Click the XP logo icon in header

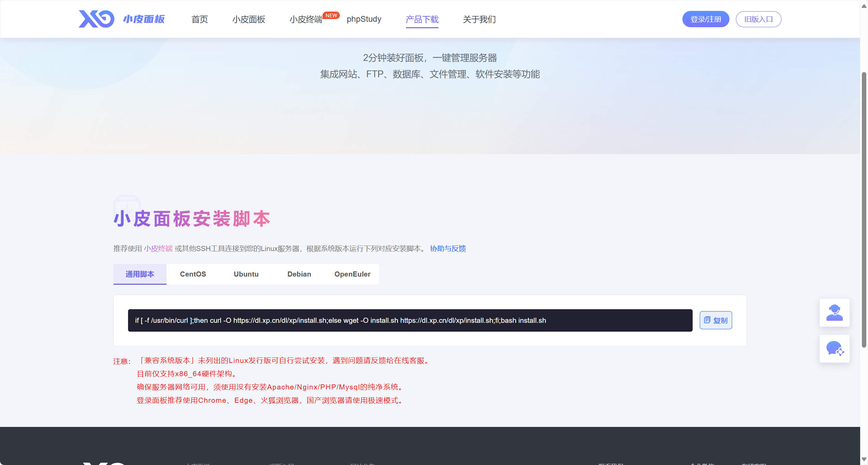(x=96, y=19)
